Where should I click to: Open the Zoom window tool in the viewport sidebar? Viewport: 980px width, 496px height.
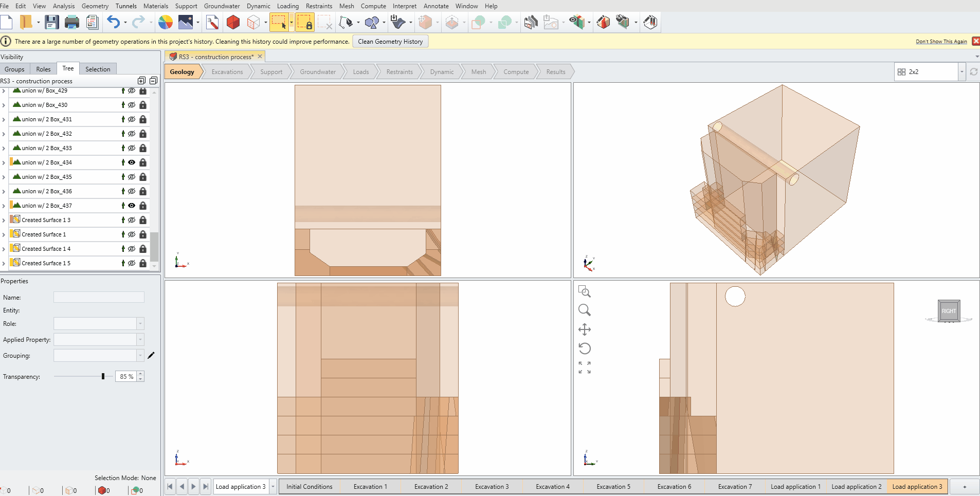click(x=585, y=291)
